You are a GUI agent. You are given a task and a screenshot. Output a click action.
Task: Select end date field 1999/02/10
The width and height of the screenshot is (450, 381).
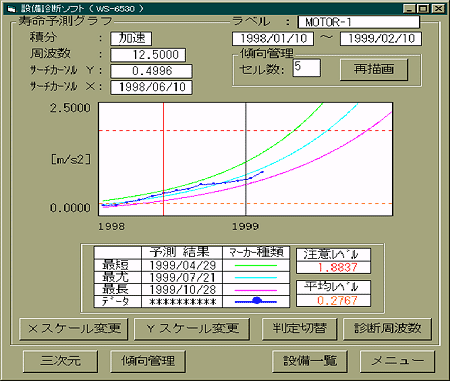pyautogui.click(x=381, y=39)
